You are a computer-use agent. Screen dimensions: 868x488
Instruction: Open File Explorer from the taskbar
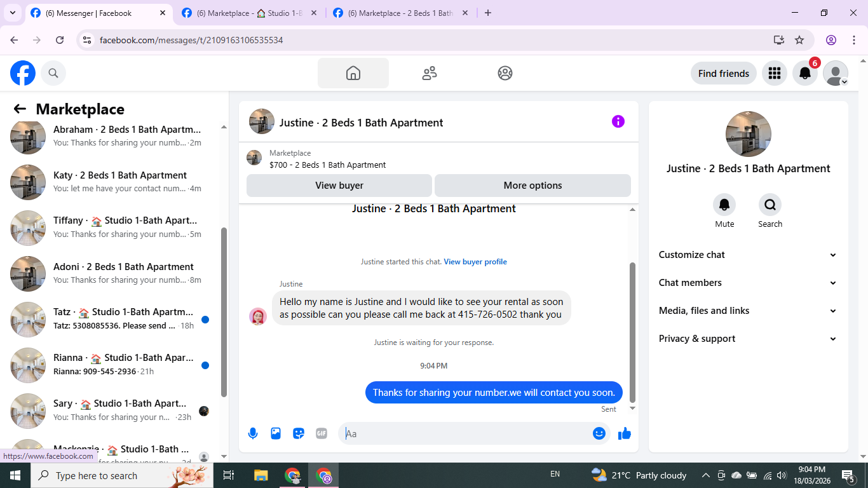pyautogui.click(x=261, y=475)
